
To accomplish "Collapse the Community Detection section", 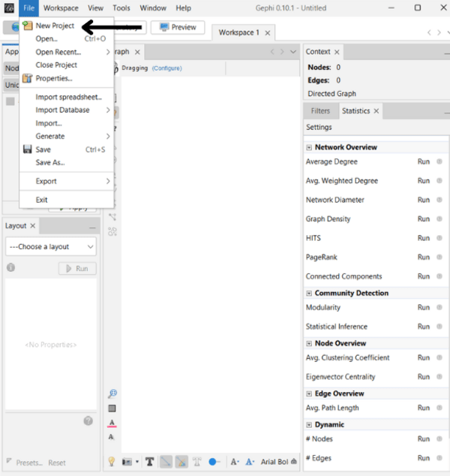I will tap(309, 294).
